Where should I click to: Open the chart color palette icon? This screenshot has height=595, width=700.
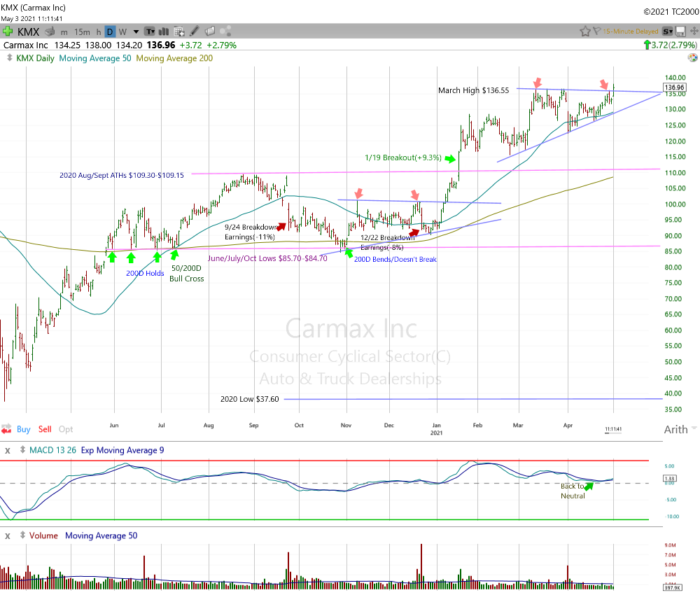tap(692, 57)
